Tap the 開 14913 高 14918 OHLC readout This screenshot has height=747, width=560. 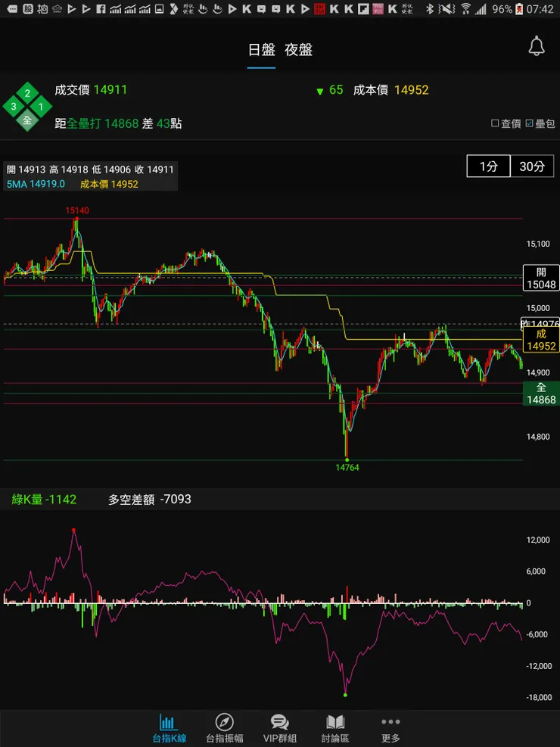(90, 170)
